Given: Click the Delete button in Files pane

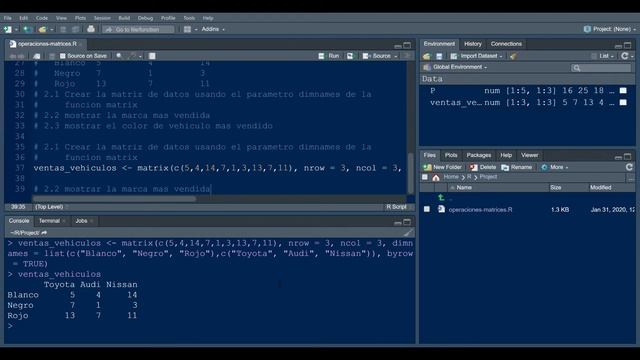Looking at the screenshot, I should [483, 167].
